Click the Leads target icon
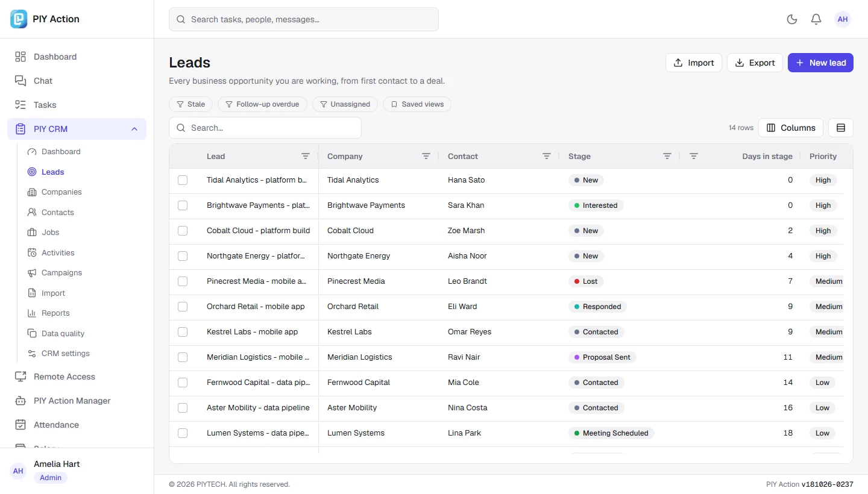 (32, 172)
